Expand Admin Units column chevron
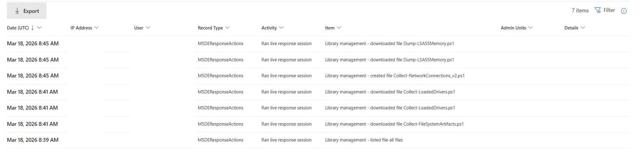Viewport: 644px width, 152px height. 530,28
